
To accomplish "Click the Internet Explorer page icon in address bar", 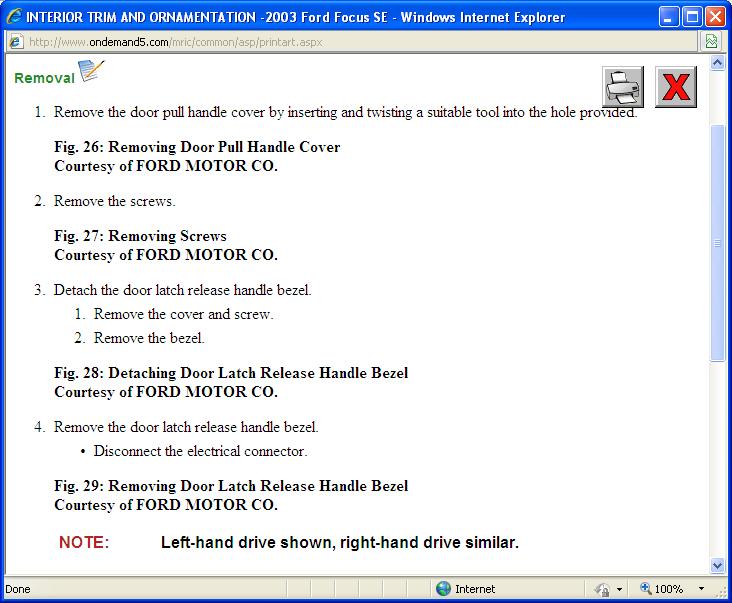I will 15,42.
